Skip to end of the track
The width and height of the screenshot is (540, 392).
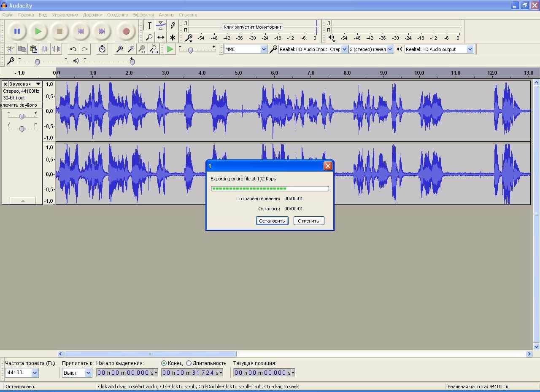tap(102, 31)
